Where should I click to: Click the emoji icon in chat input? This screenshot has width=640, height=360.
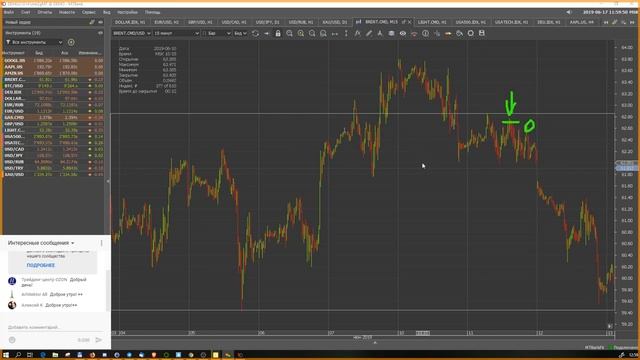(12, 340)
